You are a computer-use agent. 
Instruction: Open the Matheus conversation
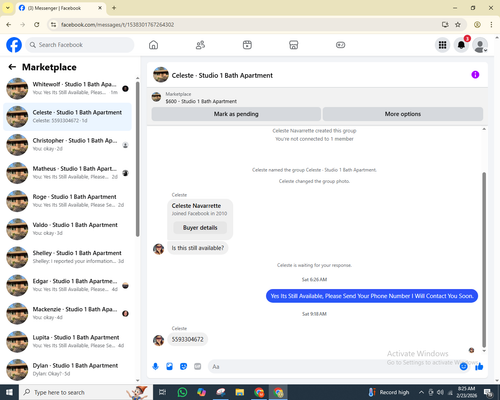67,173
